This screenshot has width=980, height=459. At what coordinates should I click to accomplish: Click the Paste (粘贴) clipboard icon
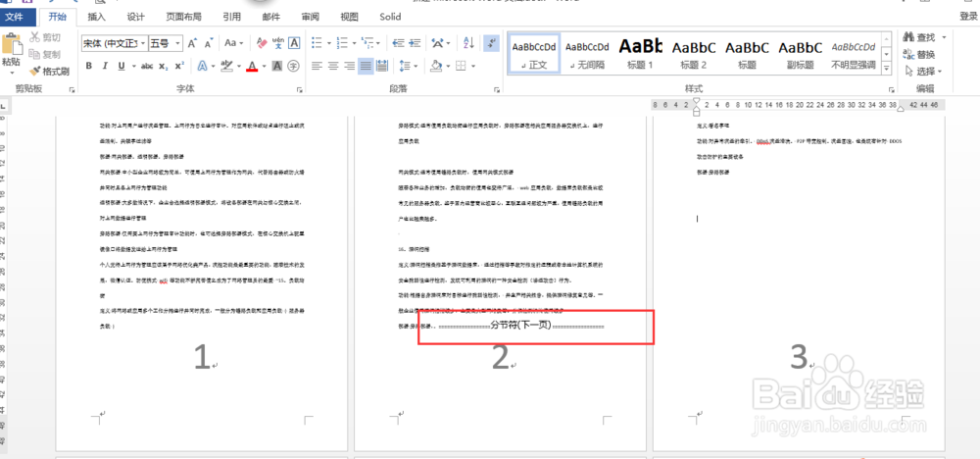(11, 46)
